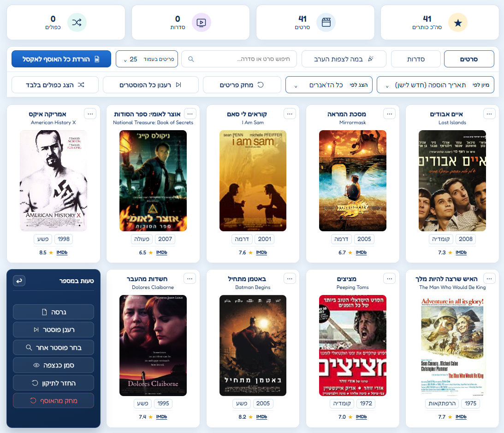This screenshot has height=433, width=504.
Task: Download entire collection to Excel
Action: click(61, 59)
